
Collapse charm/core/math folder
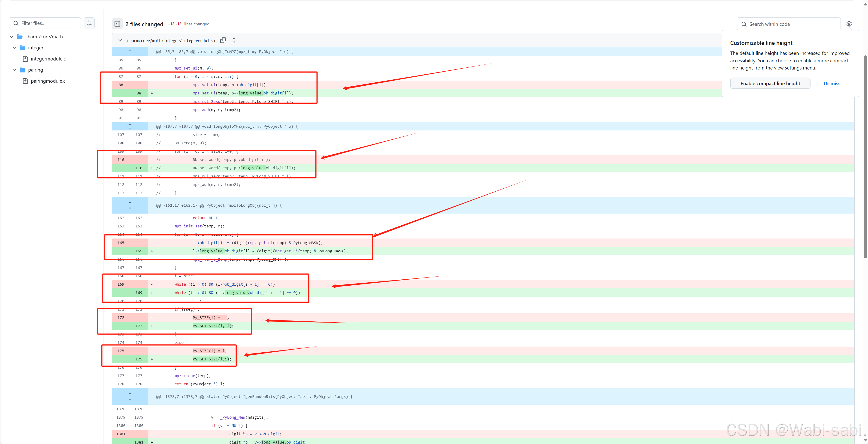click(x=12, y=37)
